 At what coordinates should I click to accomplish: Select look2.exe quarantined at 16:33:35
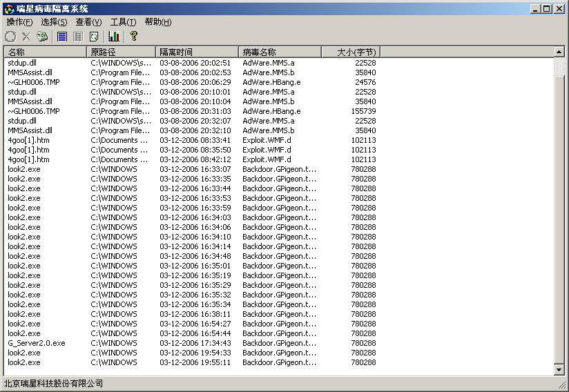tap(191, 179)
